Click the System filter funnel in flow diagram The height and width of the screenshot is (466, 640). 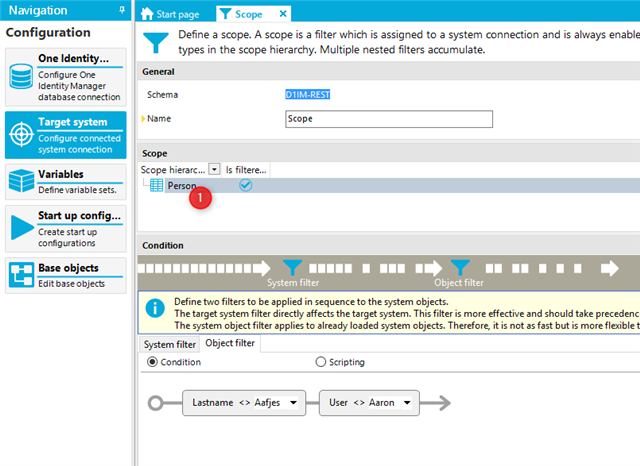[x=292, y=268]
